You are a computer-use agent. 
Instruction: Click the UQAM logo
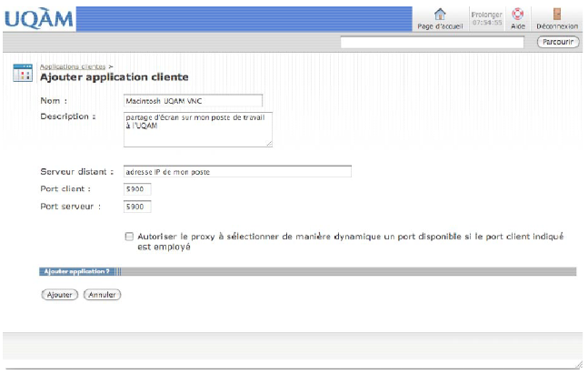pyautogui.click(x=37, y=17)
